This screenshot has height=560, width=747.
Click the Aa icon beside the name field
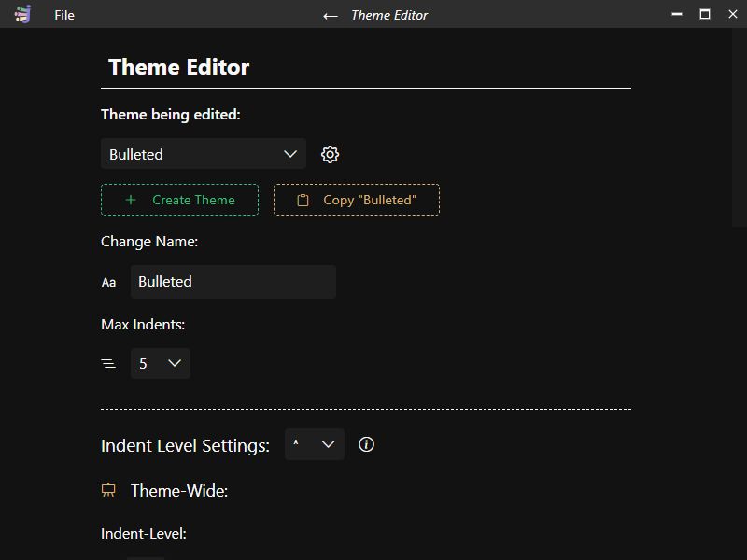[109, 281]
